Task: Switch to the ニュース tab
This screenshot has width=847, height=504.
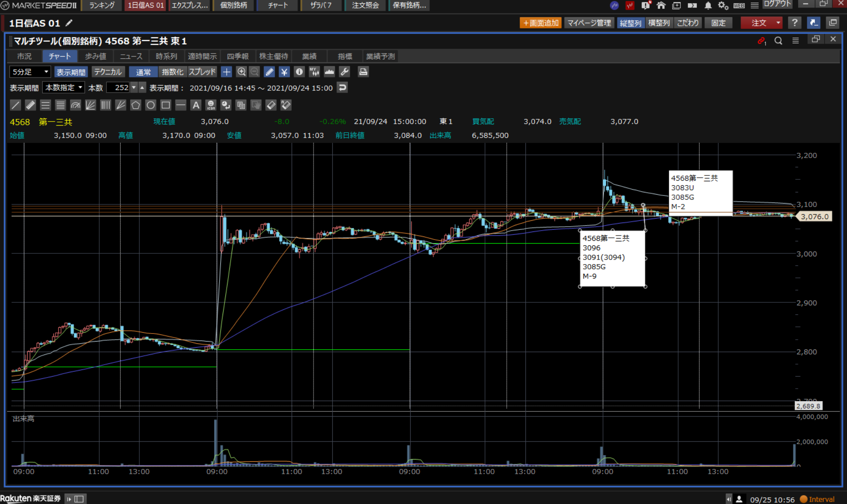Action: coord(131,56)
